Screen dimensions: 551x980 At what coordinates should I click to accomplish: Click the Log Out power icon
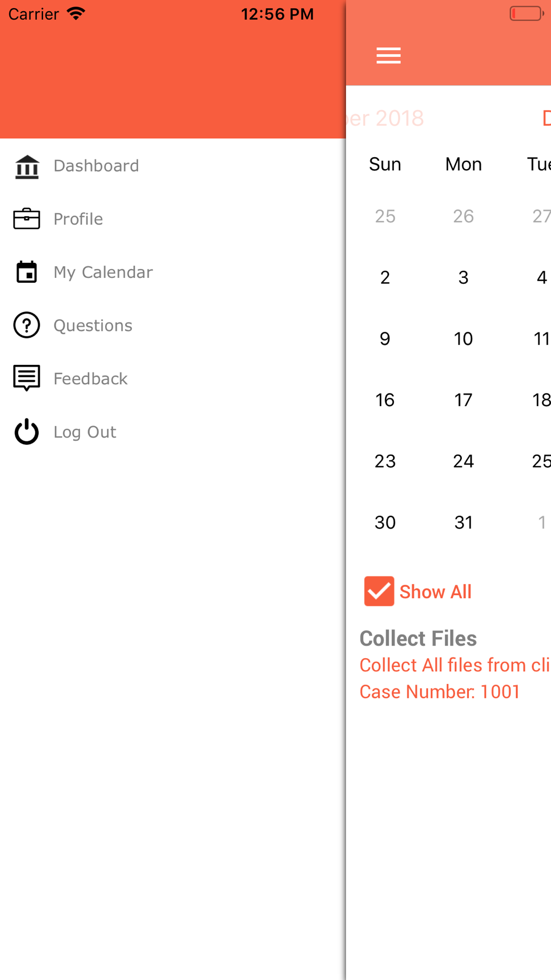(x=26, y=432)
